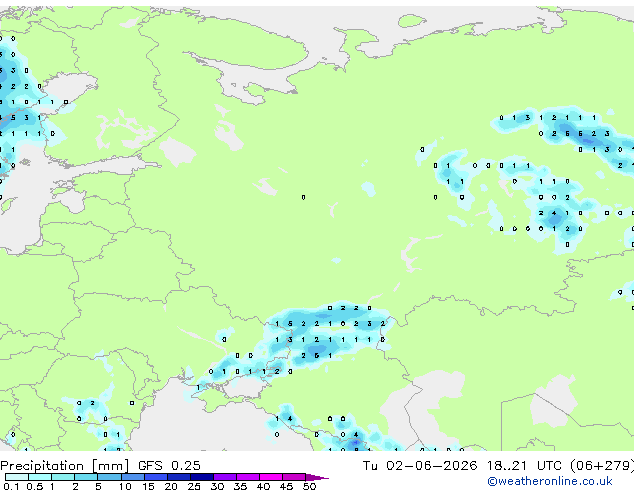This screenshot has width=634, height=490.
Task: Click the legend swatch between 0.1 and 0.5
Action: [17, 477]
